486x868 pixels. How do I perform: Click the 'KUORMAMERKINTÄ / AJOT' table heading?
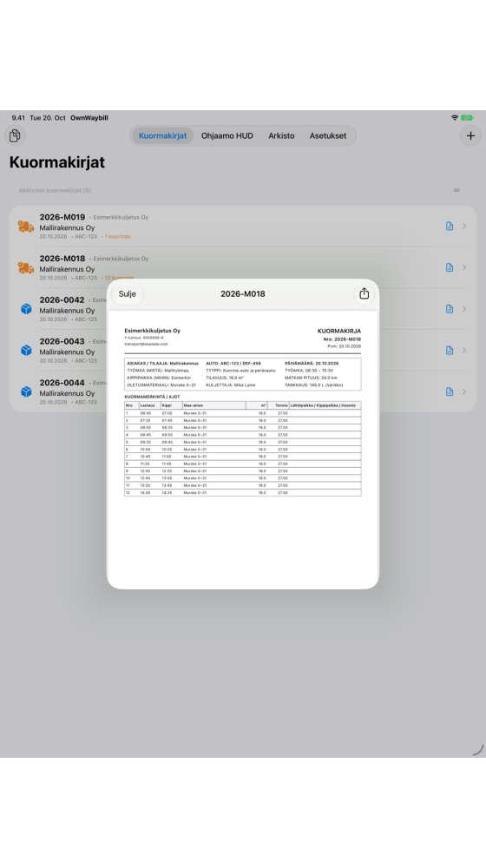click(x=152, y=397)
